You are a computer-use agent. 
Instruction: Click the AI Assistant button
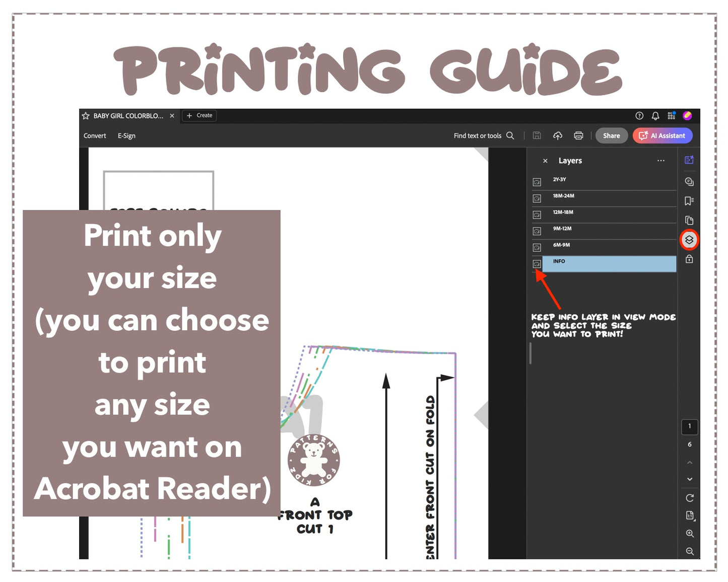coord(663,135)
